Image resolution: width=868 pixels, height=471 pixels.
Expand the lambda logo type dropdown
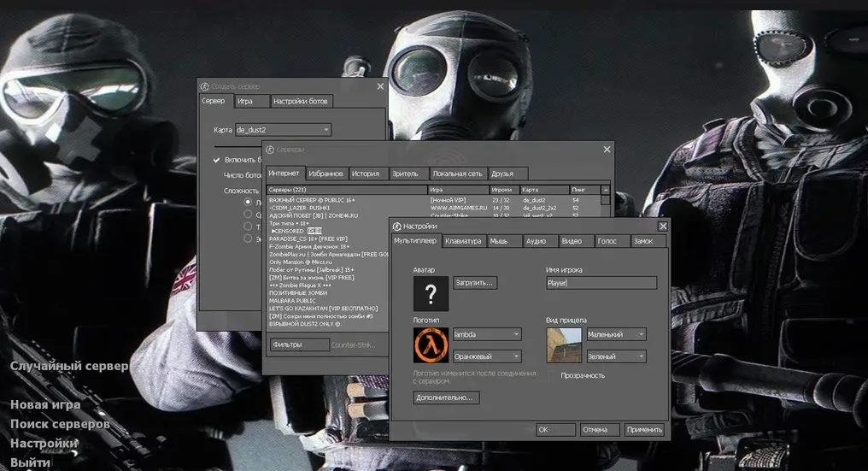point(486,334)
